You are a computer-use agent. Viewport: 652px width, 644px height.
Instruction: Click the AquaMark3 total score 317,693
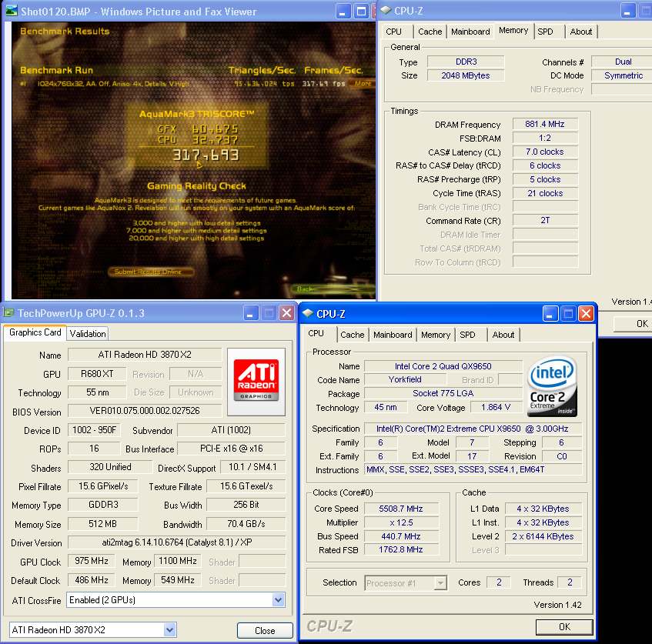point(206,155)
